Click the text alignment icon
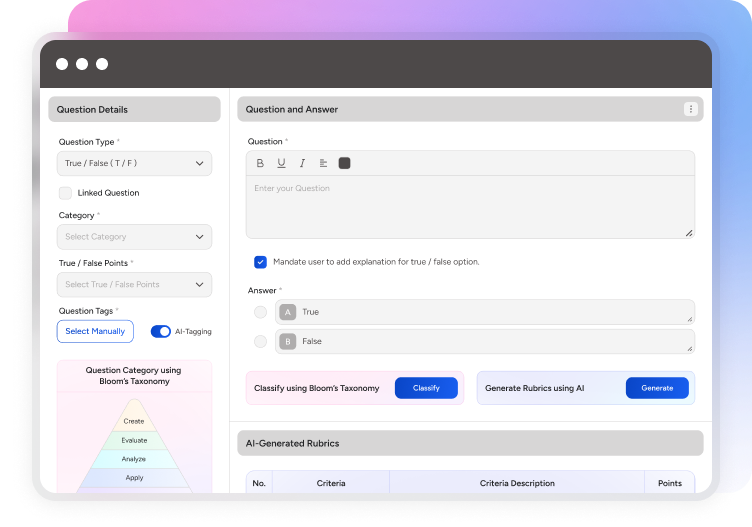The width and height of the screenshot is (752, 527). (323, 163)
